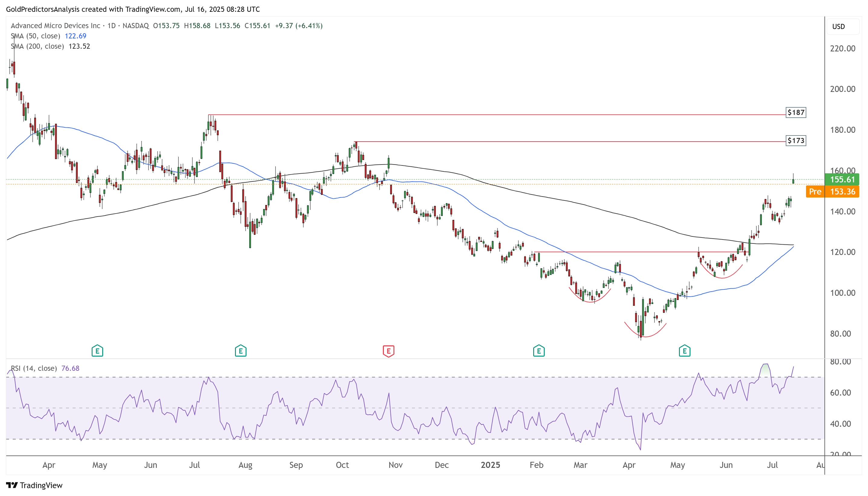Click the 100.00 price axis label
This screenshot has width=868, height=496.
click(x=843, y=293)
